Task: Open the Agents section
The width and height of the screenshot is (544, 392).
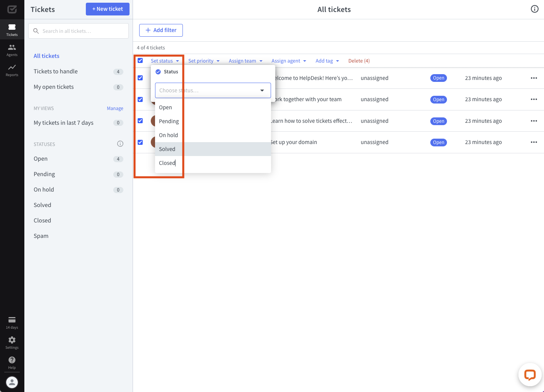Action: coord(12,50)
